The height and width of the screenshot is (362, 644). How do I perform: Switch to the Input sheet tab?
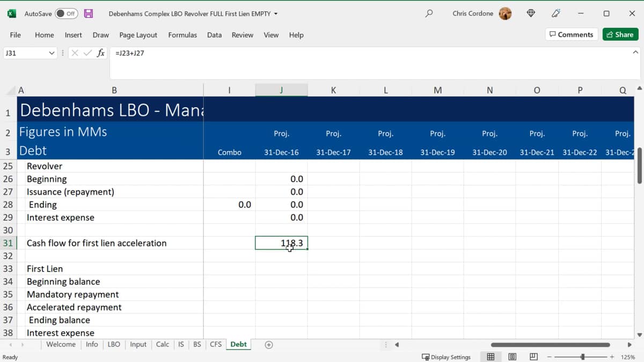[138, 344]
